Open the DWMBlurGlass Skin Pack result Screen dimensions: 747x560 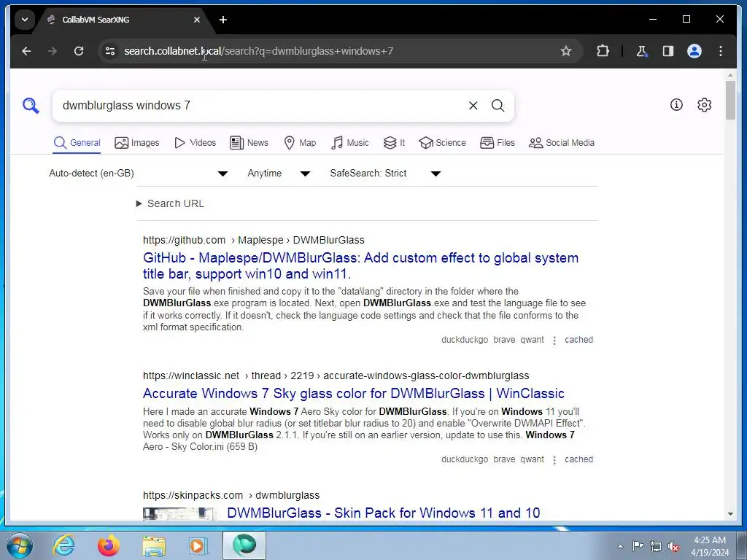(x=384, y=513)
